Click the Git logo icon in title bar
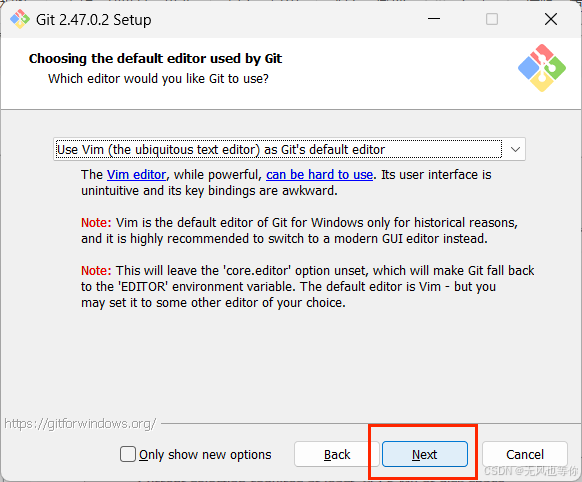The height and width of the screenshot is (482, 582). point(20,19)
